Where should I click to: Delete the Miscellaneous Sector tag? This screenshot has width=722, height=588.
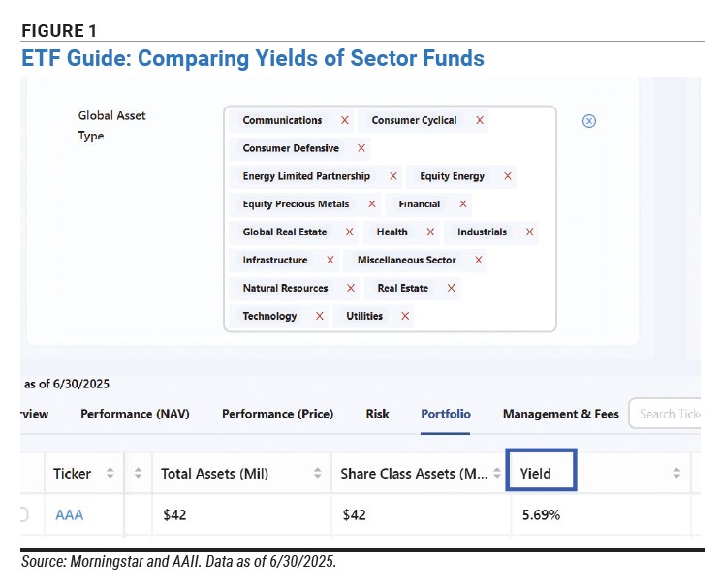tap(479, 261)
